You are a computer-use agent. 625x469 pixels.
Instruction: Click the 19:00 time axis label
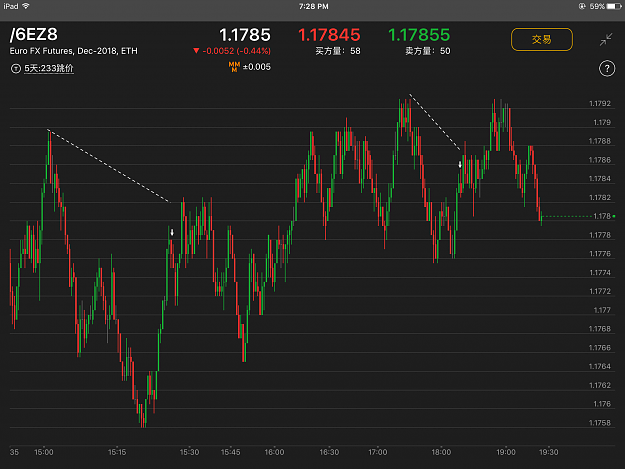tap(505, 452)
